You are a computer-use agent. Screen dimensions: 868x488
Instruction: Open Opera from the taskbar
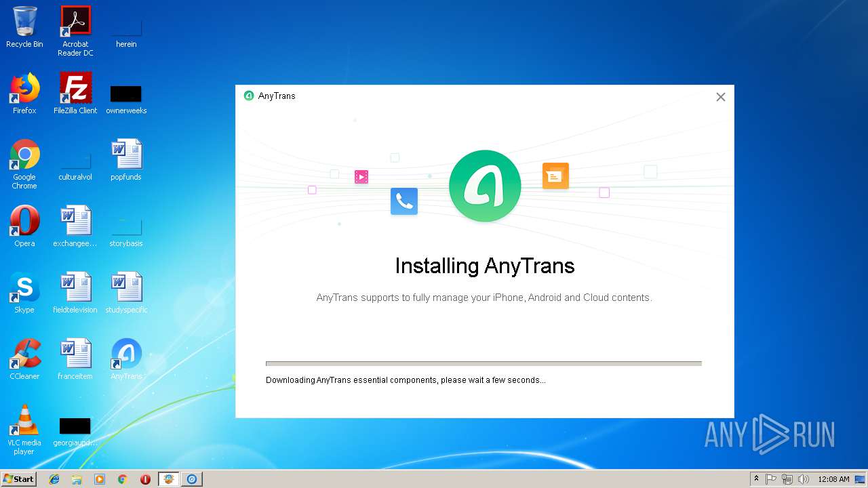click(x=145, y=479)
